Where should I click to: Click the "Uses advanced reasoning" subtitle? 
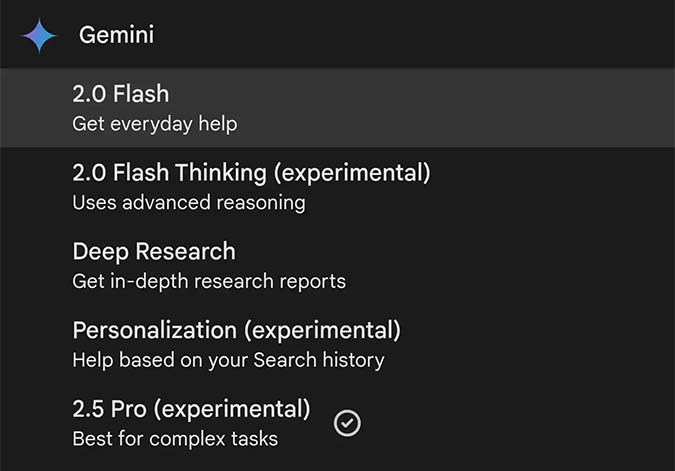tap(188, 203)
